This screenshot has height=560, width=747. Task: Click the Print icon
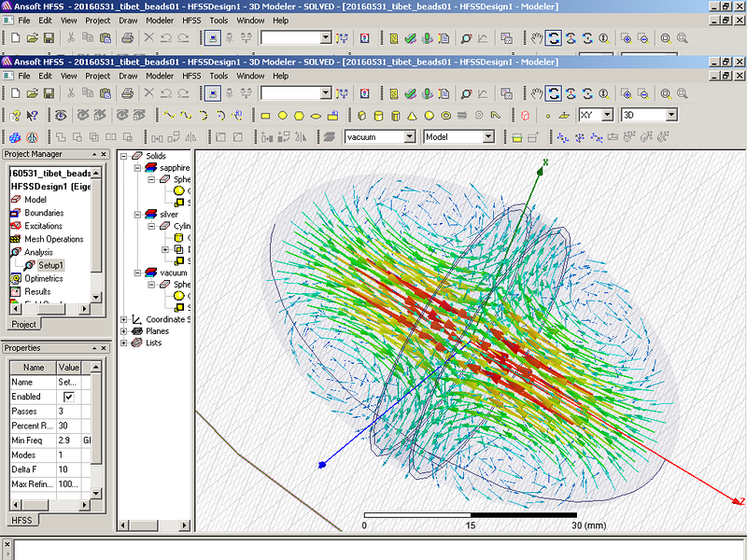click(127, 93)
